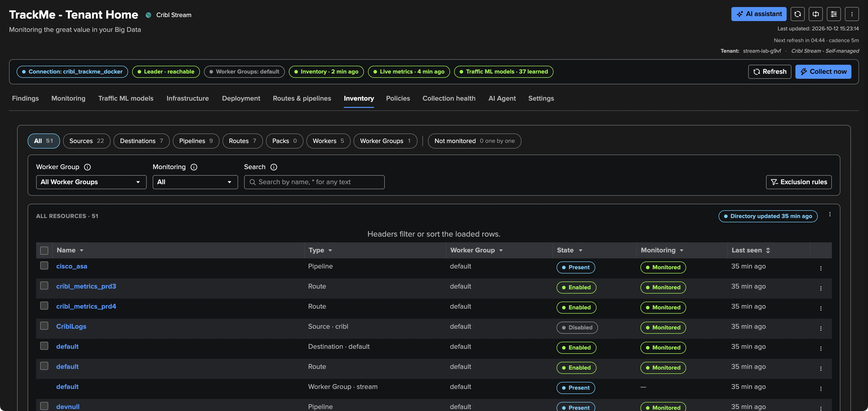Check the devnull row checkbox
868x411 pixels.
44,406
